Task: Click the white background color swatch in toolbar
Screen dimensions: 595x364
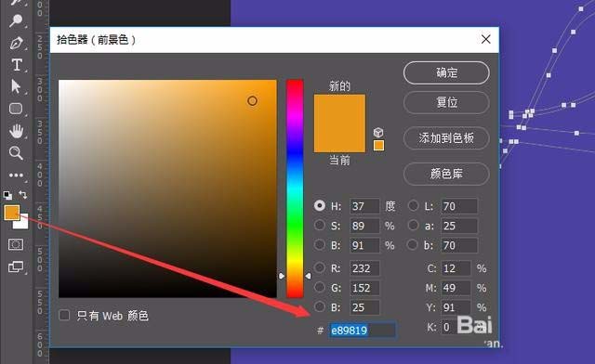Action: click(x=22, y=224)
